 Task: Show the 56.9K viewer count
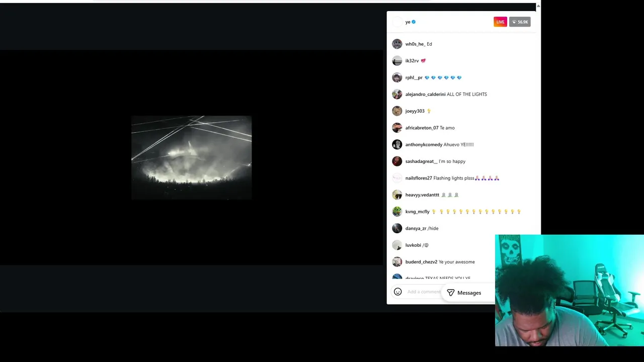[520, 22]
